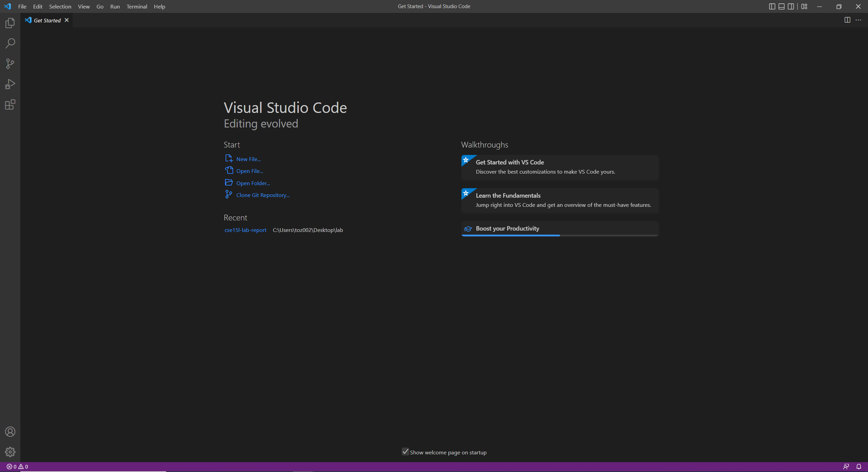Open the Go menu
Viewport: 868px width, 472px height.
(100, 6)
